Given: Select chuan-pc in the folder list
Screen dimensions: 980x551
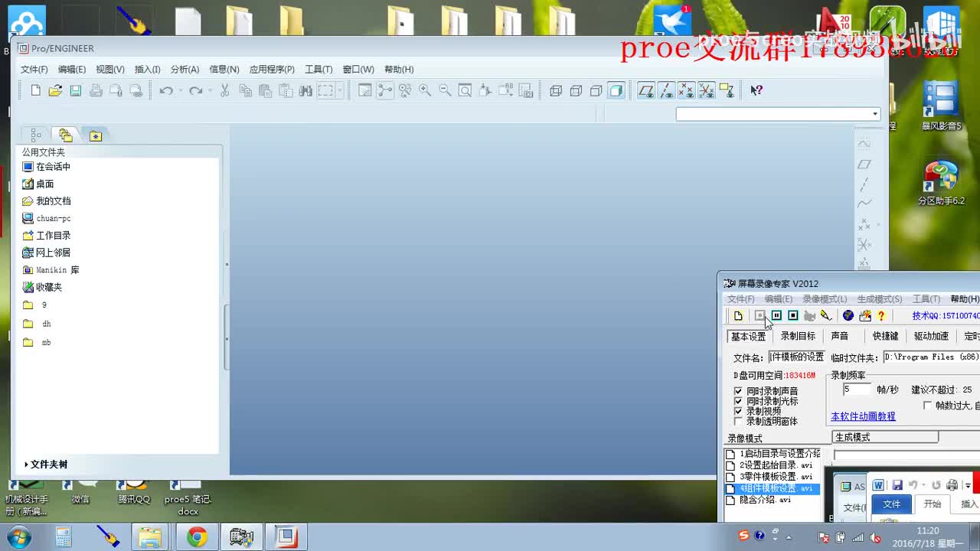Looking at the screenshot, I should [46, 218].
